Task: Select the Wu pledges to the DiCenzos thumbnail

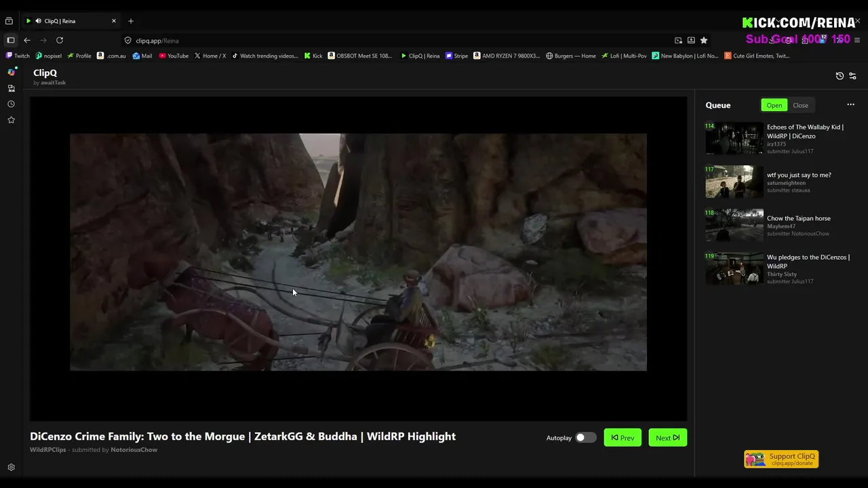Action: pos(734,268)
